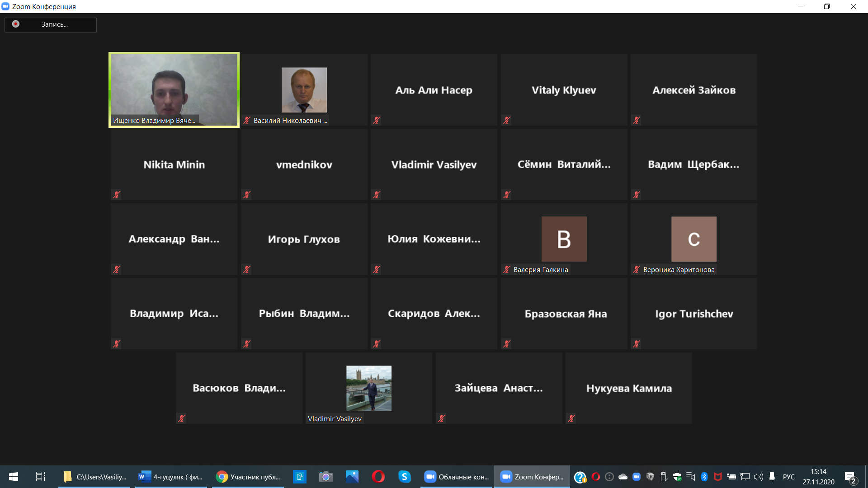Switch to File Explorer C:\Users window
The width and height of the screenshot is (868, 488).
tap(94, 477)
